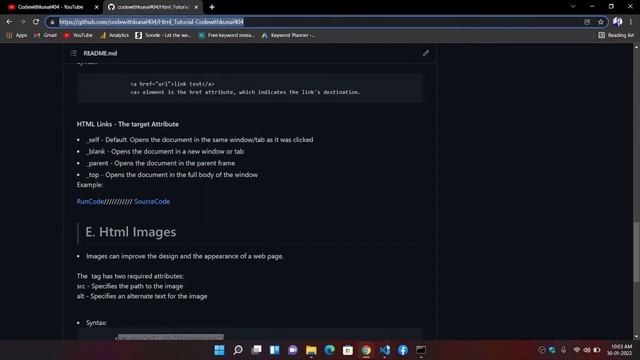Open README table of contents icon
Screen dimensions: 640x360
[73, 53]
